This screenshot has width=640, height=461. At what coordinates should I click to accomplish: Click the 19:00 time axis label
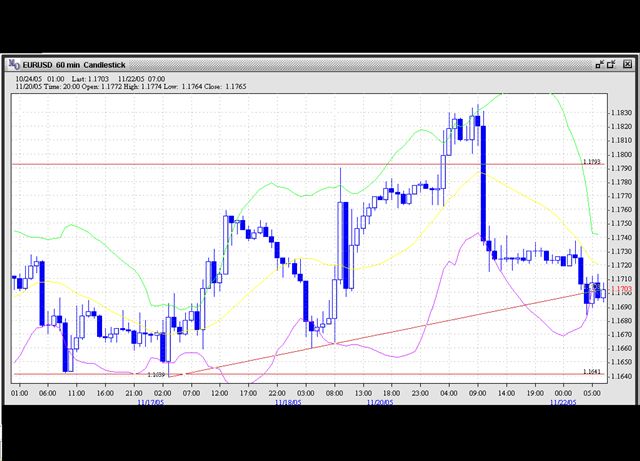point(535,393)
